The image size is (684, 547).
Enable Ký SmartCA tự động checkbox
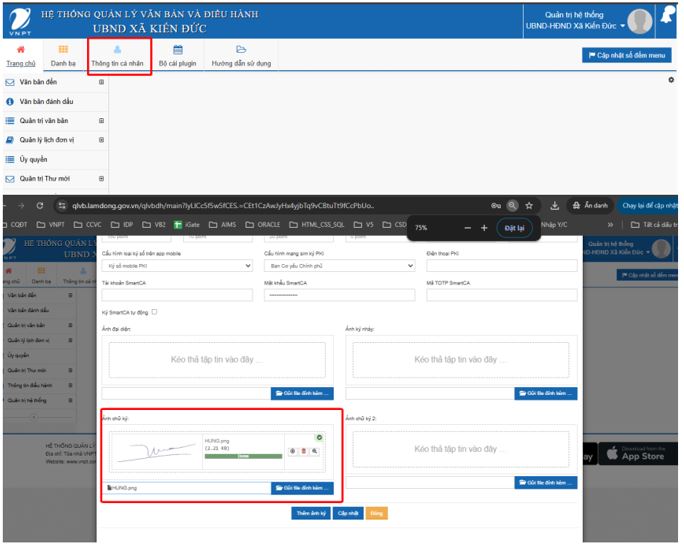[x=154, y=312]
